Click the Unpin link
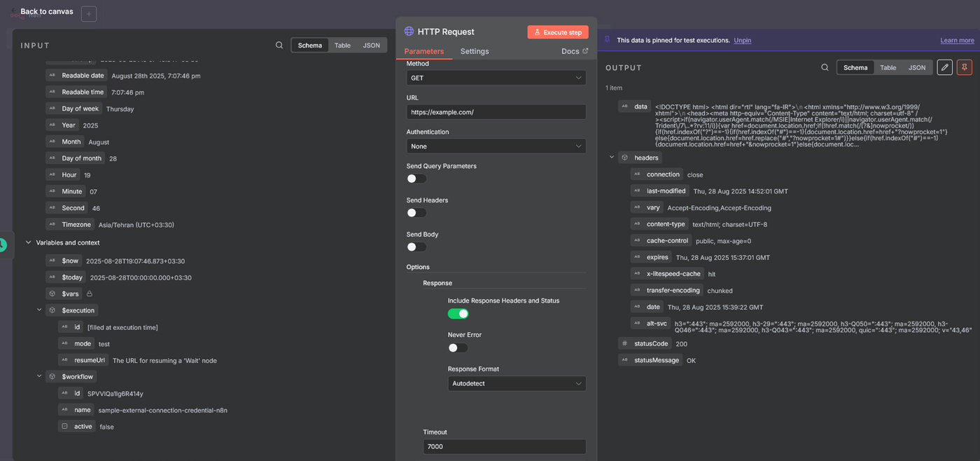980x461 pixels. coord(742,41)
